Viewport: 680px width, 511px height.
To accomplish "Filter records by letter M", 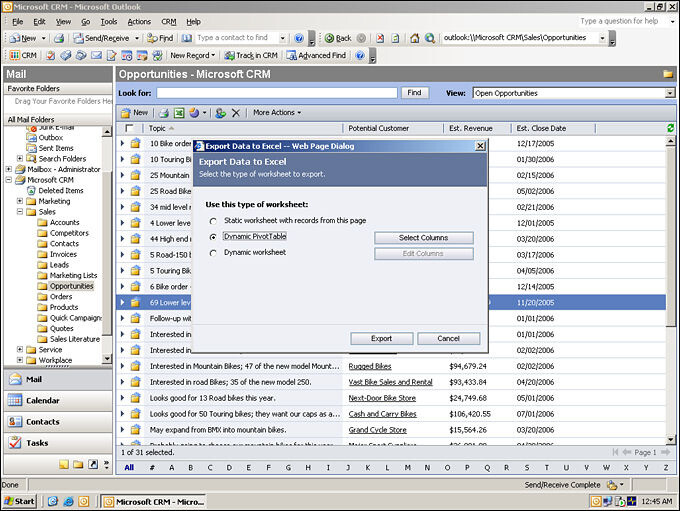I will click(x=408, y=468).
